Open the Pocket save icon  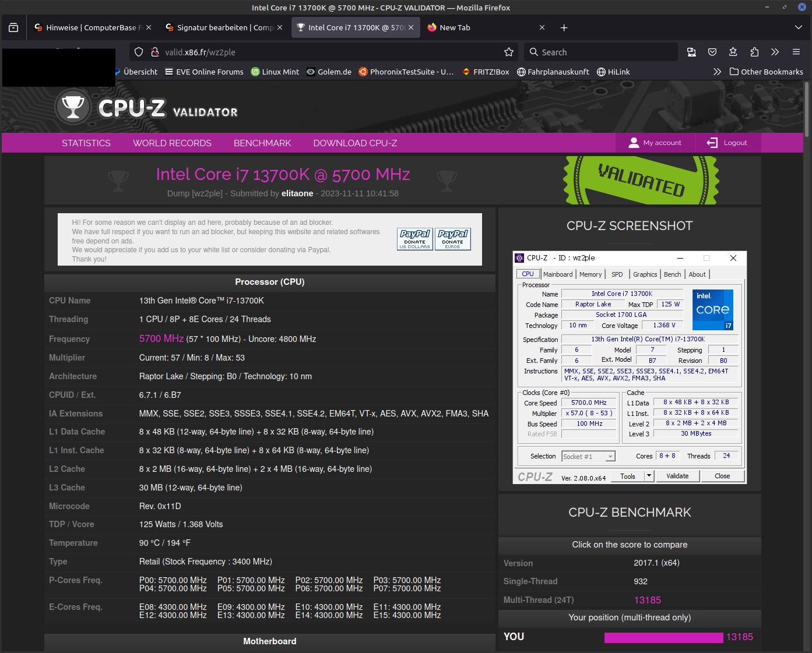coord(712,52)
